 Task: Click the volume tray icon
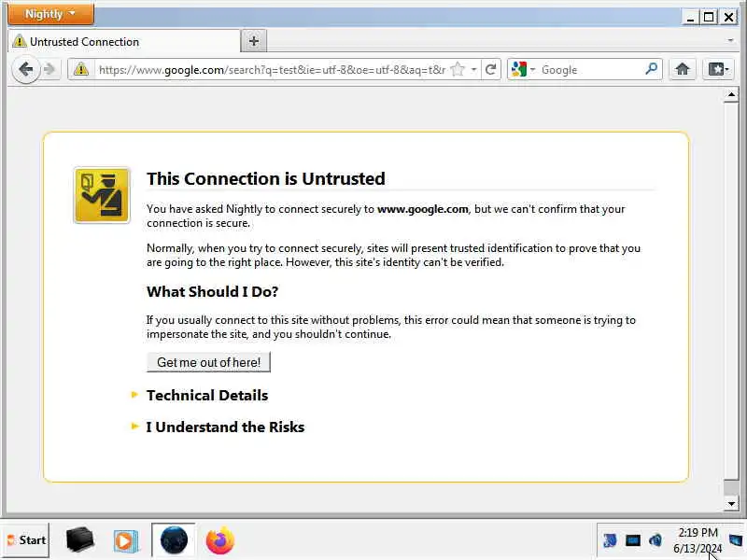pos(655,540)
